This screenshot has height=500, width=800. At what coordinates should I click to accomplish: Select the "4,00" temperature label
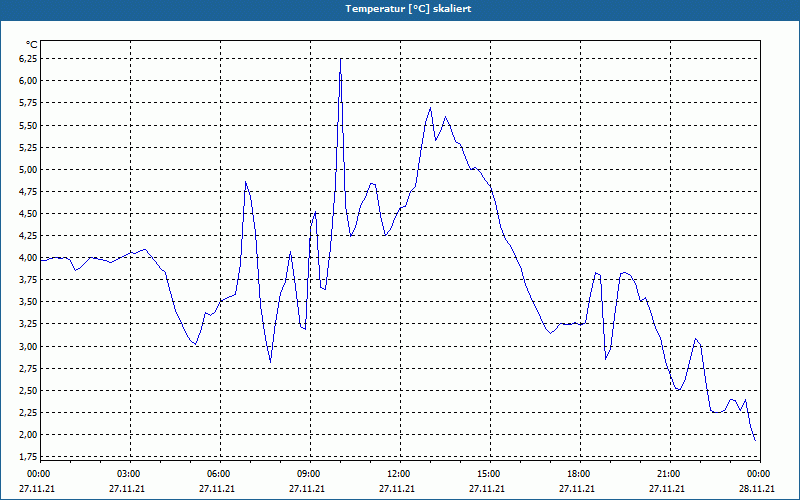[x=29, y=258]
